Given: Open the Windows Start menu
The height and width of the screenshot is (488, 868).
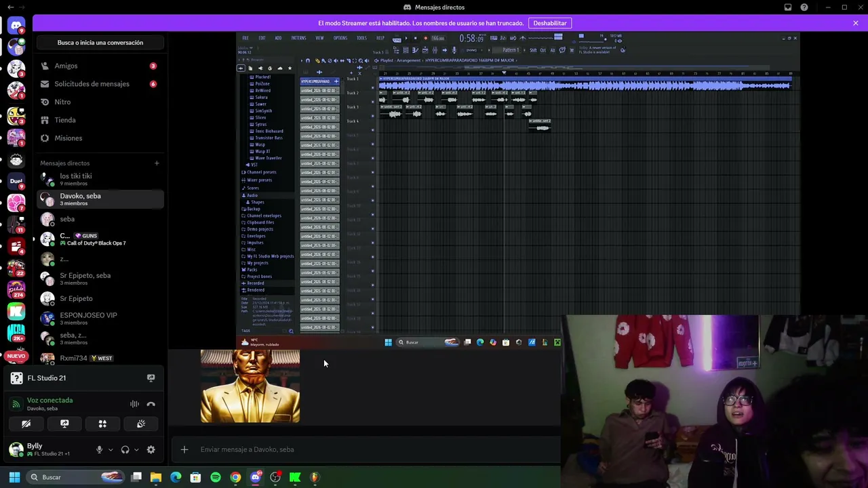Looking at the screenshot, I should click(14, 477).
